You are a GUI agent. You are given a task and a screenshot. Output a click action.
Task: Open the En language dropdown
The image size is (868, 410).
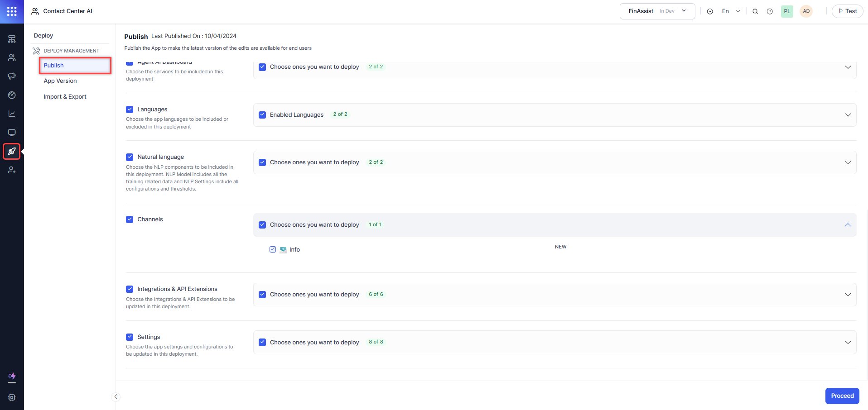click(x=731, y=11)
